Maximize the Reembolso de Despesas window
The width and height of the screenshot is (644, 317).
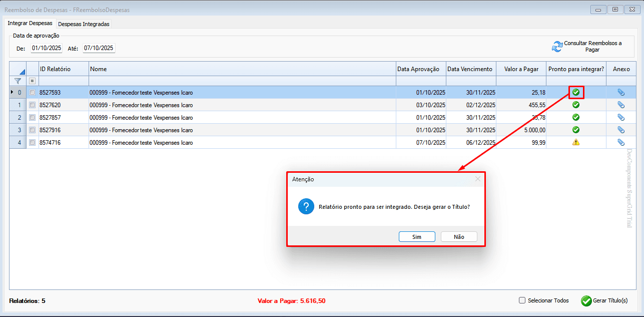pyautogui.click(x=615, y=9)
